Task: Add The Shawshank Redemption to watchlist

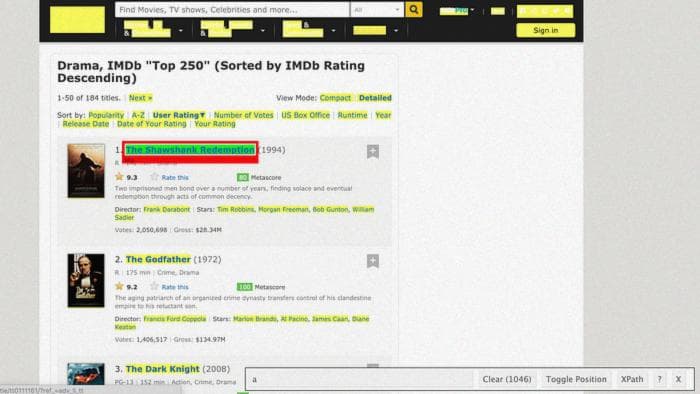Action: [x=373, y=151]
